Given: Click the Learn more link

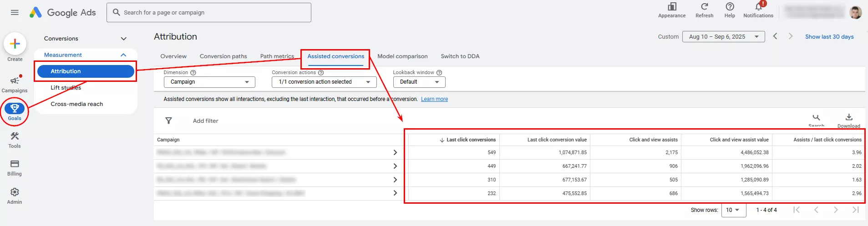Looking at the screenshot, I should coord(434,99).
